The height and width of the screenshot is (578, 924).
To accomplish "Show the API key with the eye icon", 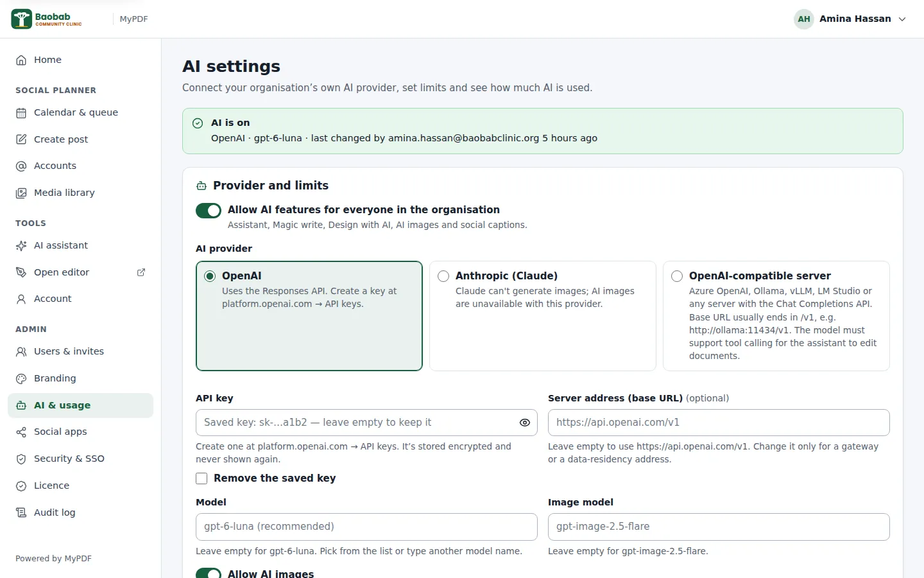I will pos(525,423).
